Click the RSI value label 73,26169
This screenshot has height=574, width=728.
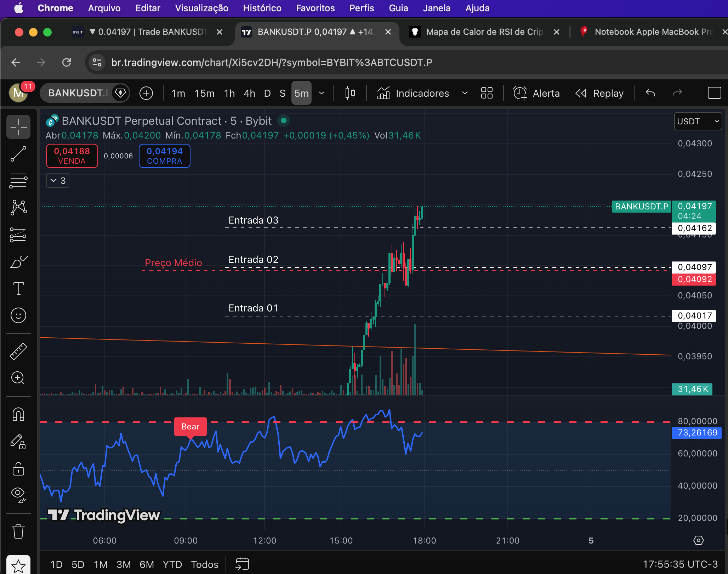click(x=696, y=433)
